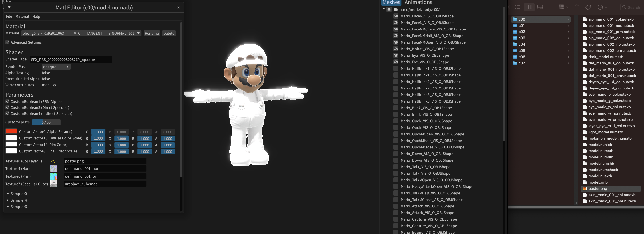Viewport: 644px width, 234px height.
Task: Select the poster.png file in Finder
Action: coord(611,188)
